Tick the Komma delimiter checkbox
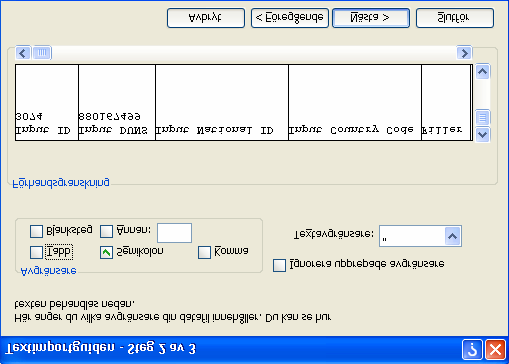The height and width of the screenshot is (364, 509). [204, 253]
